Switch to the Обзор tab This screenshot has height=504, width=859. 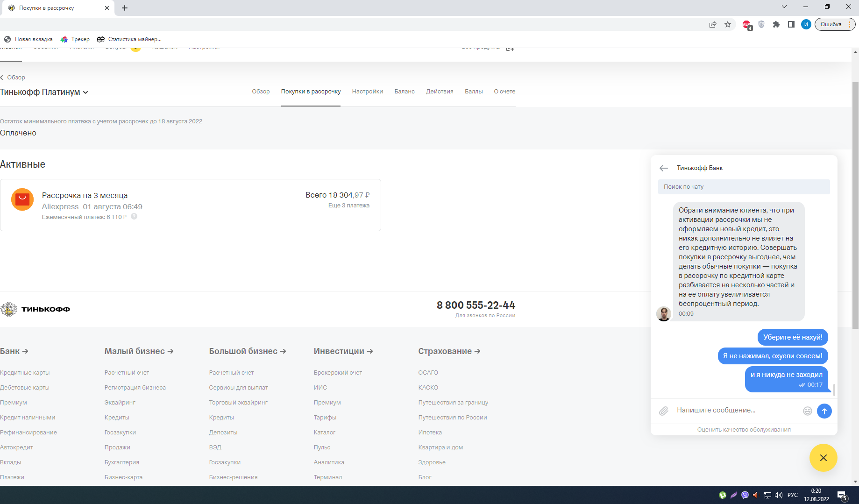[x=261, y=92]
